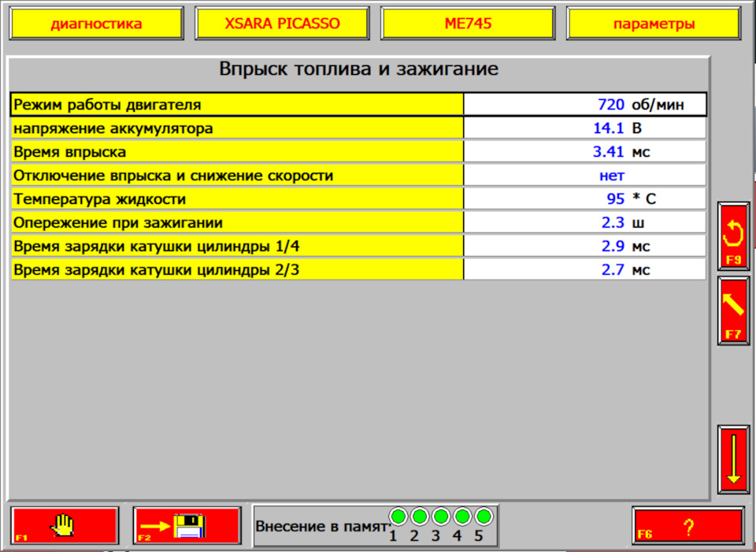Click memory slot 4 green circle icon
Viewport: 756px width, 552px height.
[x=462, y=516]
